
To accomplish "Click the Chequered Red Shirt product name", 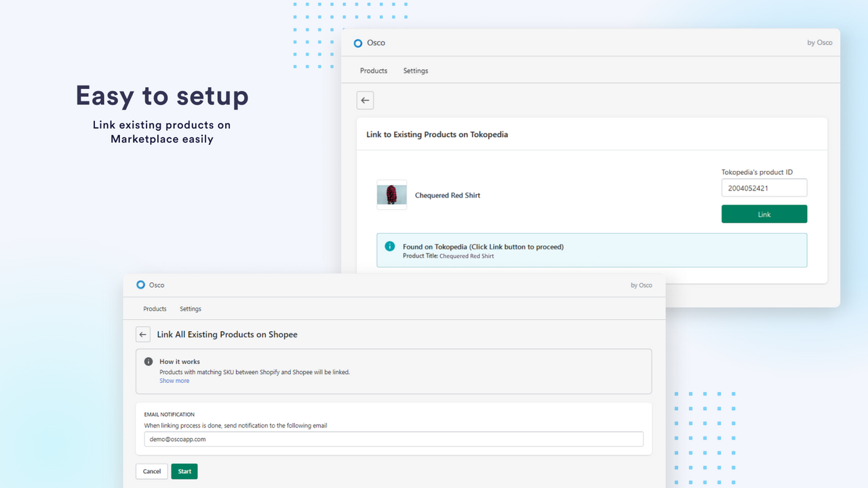I will click(x=448, y=195).
